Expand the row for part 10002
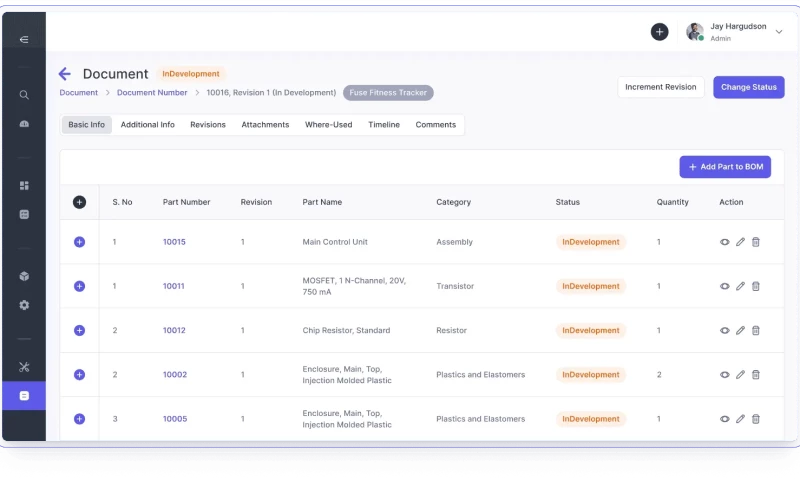The width and height of the screenshot is (800, 480). click(x=79, y=374)
